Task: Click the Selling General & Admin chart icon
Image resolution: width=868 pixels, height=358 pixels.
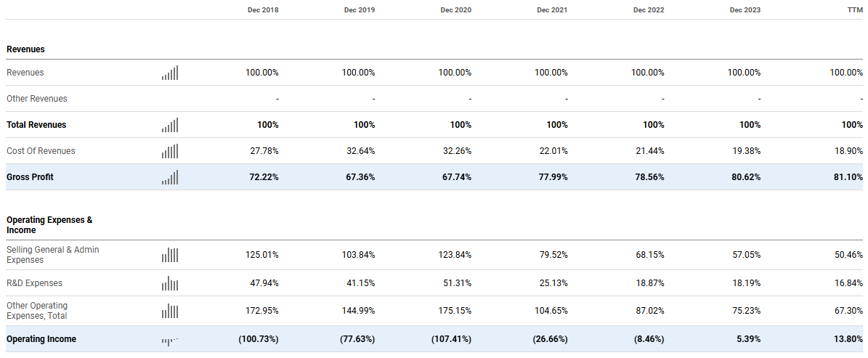Action: click(x=170, y=255)
